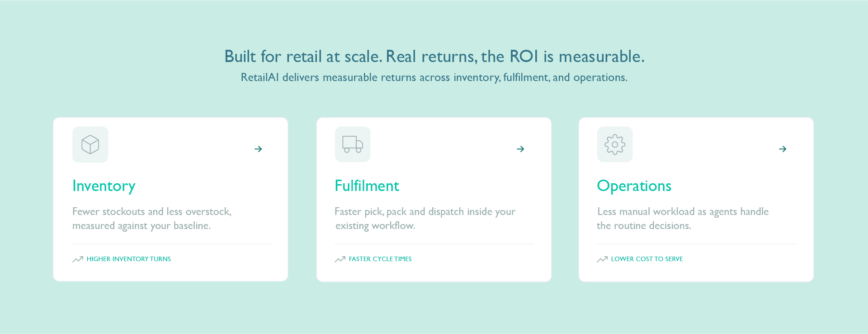Screen dimensions: 868x334
Task: Click trend icon beside Lower Cost to Serve
Action: tap(602, 259)
